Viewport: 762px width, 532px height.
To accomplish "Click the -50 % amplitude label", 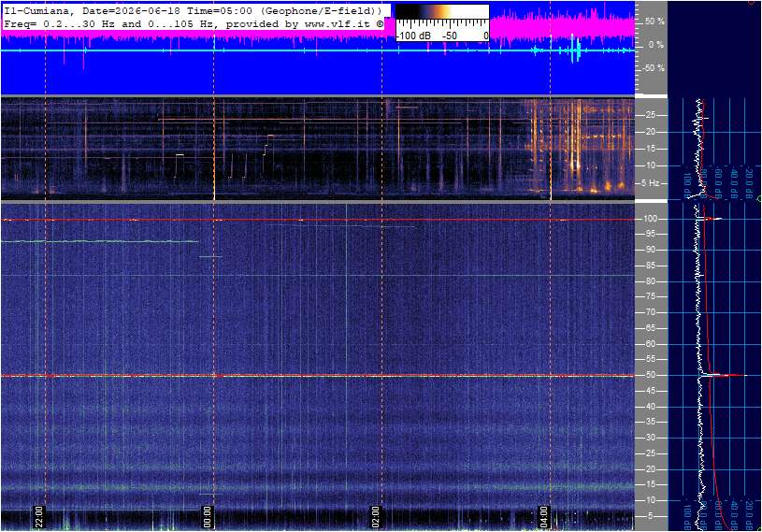I will point(654,67).
